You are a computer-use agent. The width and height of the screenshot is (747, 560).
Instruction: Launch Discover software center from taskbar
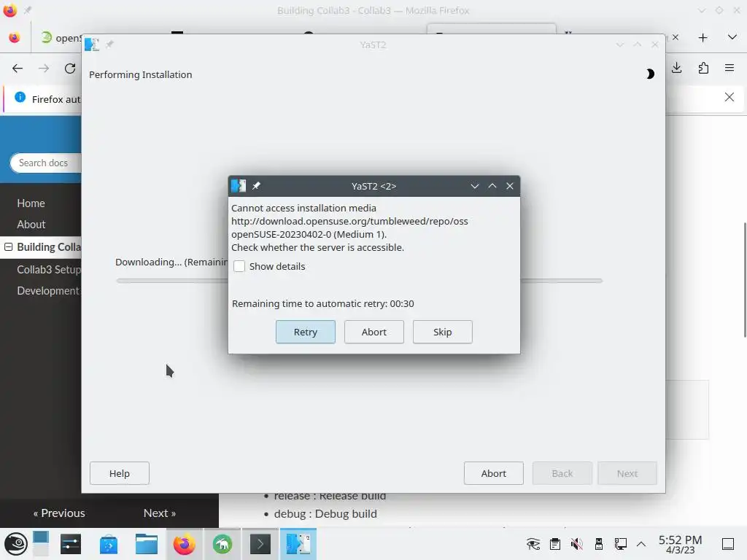[109, 544]
